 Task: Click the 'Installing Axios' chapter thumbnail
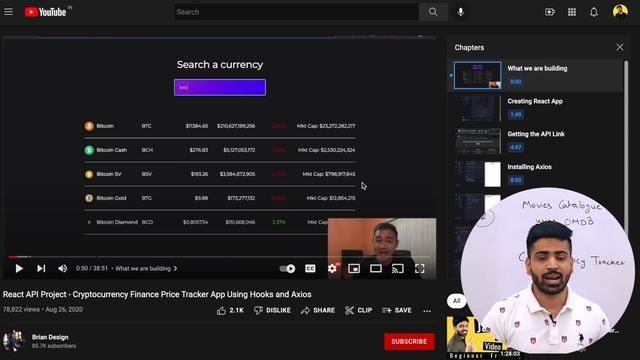pos(478,174)
